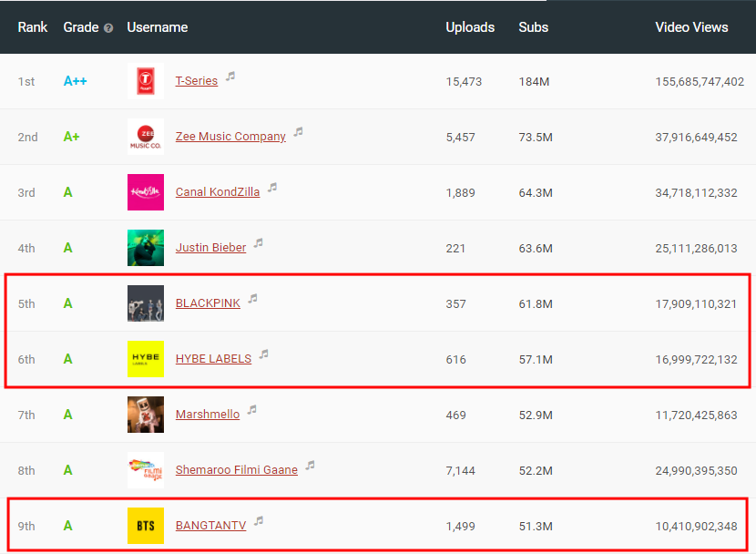Open the yellow HYBE avatar
This screenshot has height=554, width=756.
[x=146, y=359]
